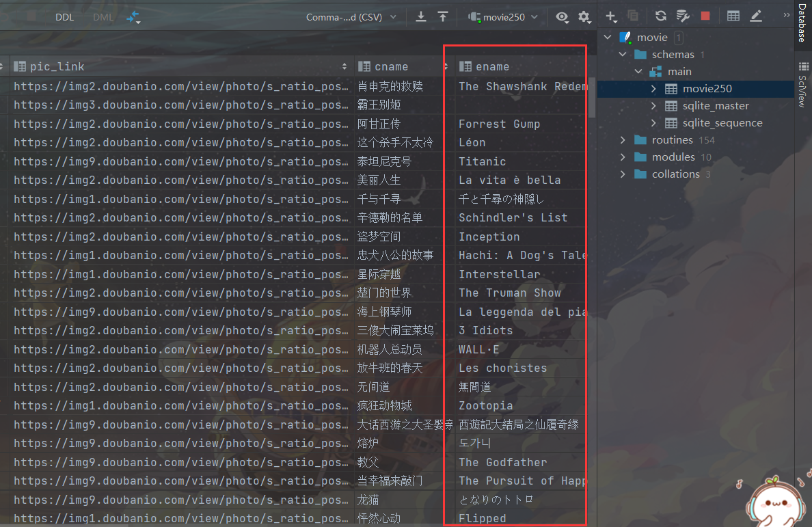Click sort arrows on pic_link column
This screenshot has width=812, height=527.
(344, 66)
